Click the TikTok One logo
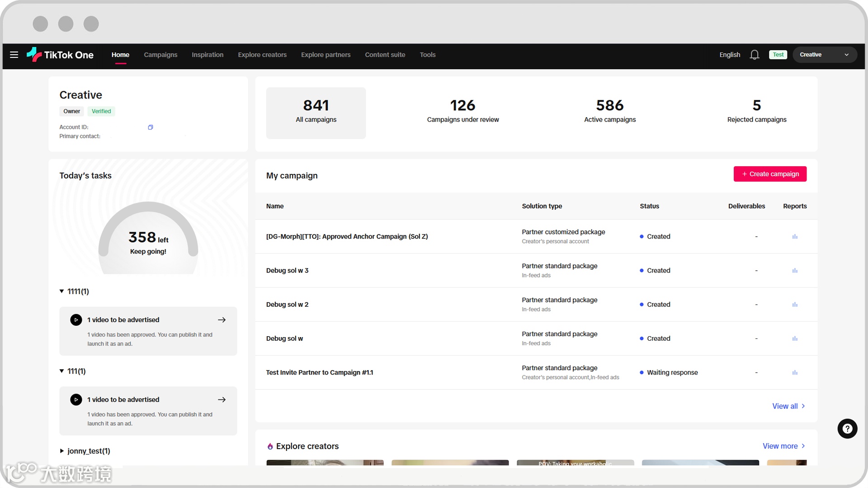 60,55
